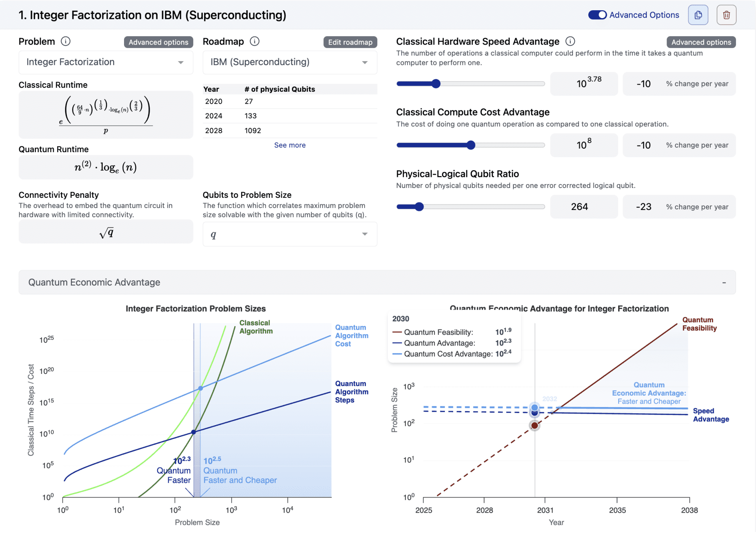Click the Quantum Feasibility legend line
Image resolution: width=756 pixels, height=539 pixels.
397,332
